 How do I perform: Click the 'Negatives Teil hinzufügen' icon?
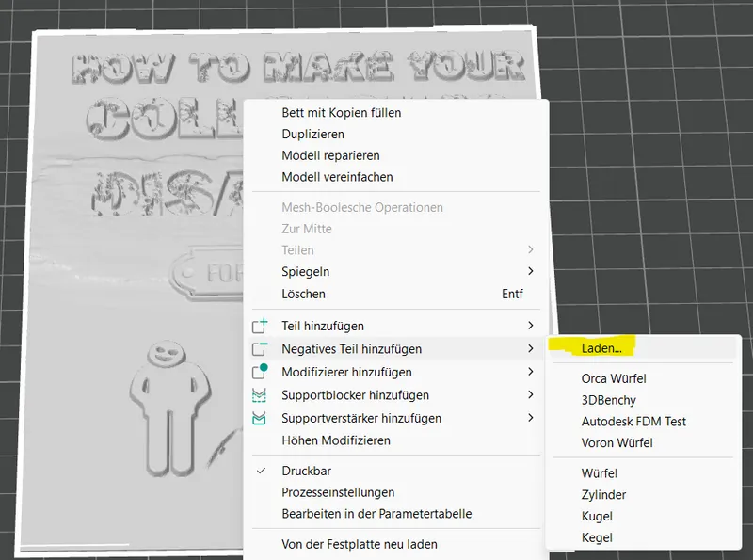(x=261, y=349)
